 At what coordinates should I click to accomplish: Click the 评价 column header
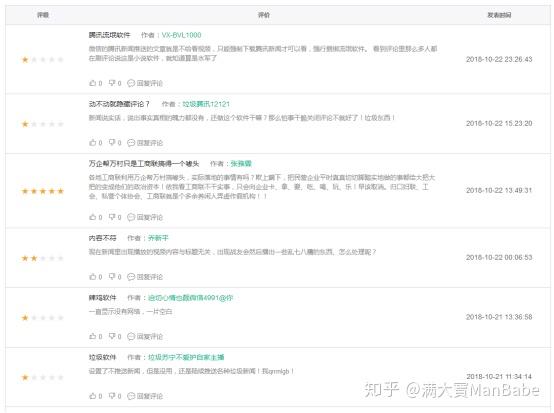point(264,15)
